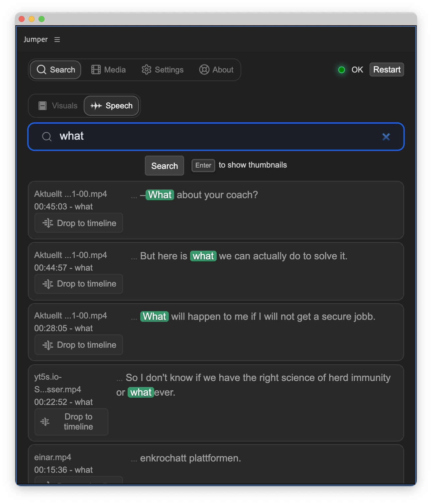The width and height of the screenshot is (432, 504).
Task: Click the filmstrip icon on Visuals
Action: [x=43, y=106]
